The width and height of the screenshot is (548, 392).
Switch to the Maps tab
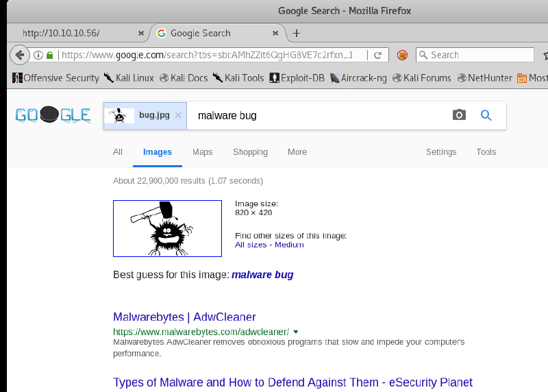[x=202, y=152]
